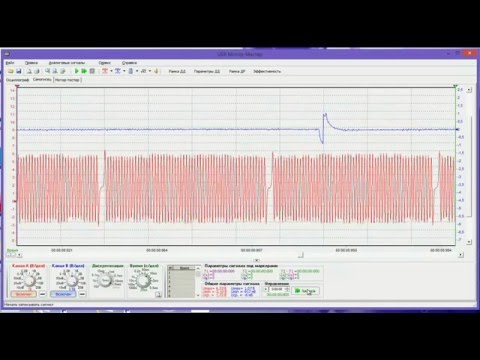The image size is (480, 360).
Task: Switch to the Осциллограф tab
Action: 17,80
